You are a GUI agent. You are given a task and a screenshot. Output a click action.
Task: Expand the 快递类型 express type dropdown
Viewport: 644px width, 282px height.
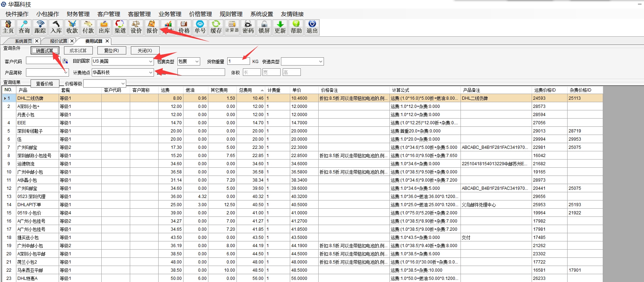click(x=320, y=62)
